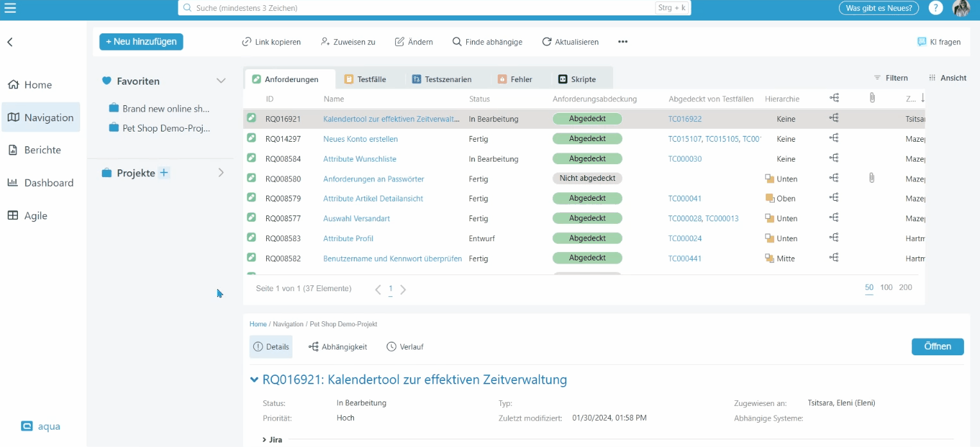The image size is (980, 447).
Task: Click the KI fragen chat icon
Action: click(922, 42)
